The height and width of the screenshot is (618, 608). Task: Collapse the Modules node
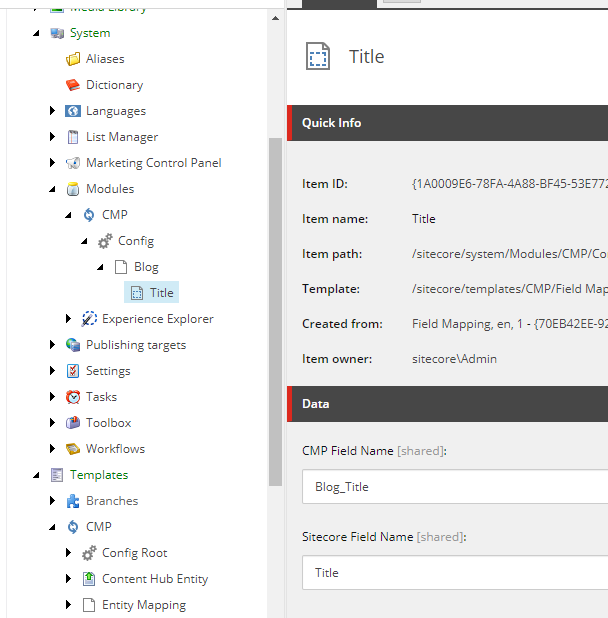click(x=52, y=190)
